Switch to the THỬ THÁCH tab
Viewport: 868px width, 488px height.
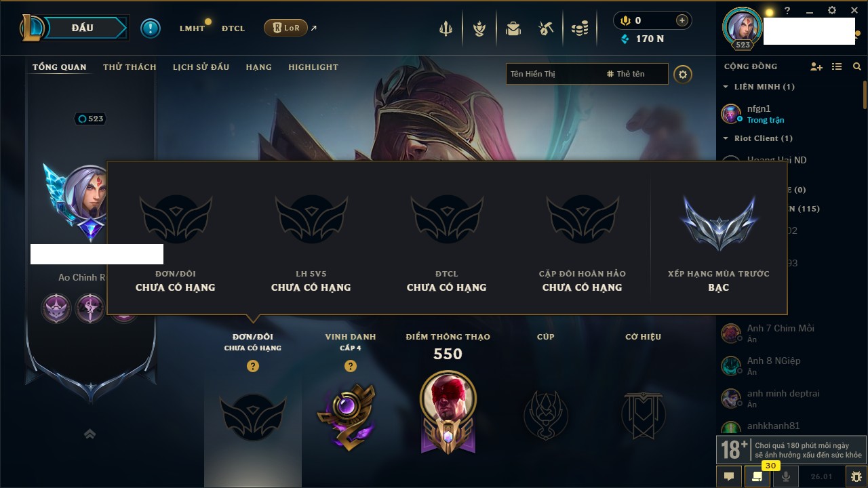click(x=130, y=67)
